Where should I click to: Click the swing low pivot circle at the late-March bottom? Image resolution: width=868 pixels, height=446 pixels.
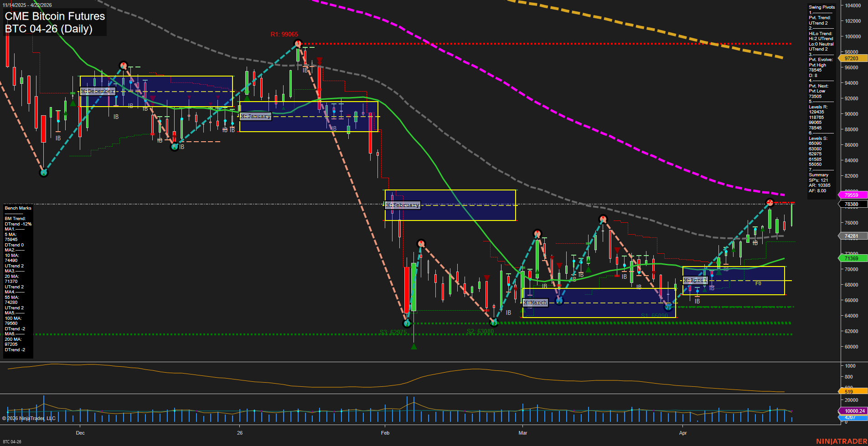668,307
